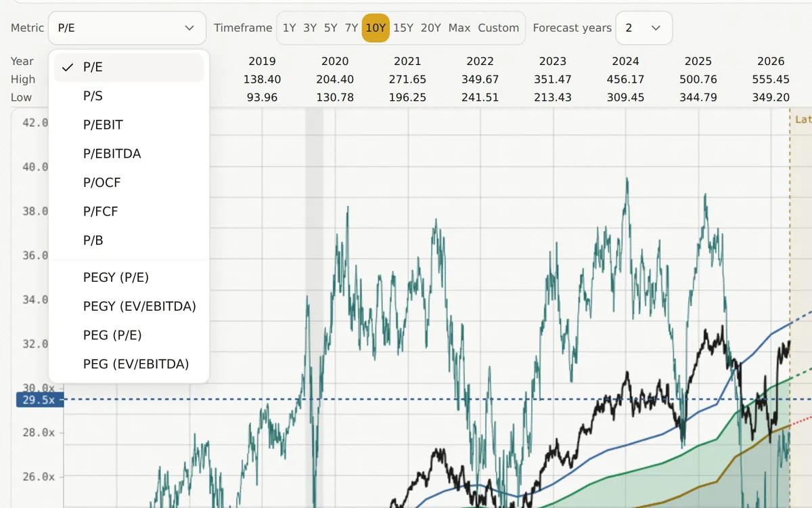Screen dimensions: 812x508
Task: Set timeframe to Max
Action: pos(459,28)
